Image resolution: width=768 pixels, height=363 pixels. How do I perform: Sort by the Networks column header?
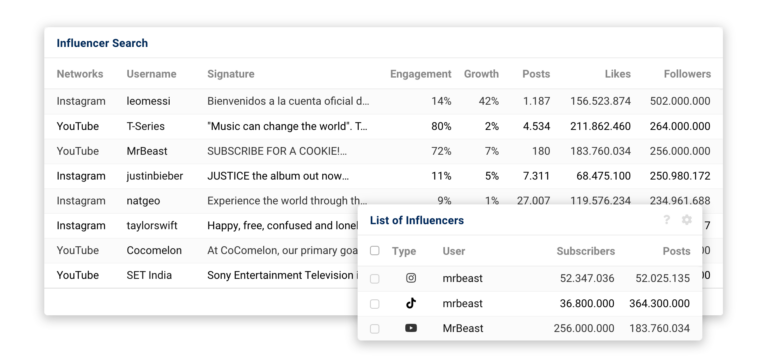coord(80,74)
